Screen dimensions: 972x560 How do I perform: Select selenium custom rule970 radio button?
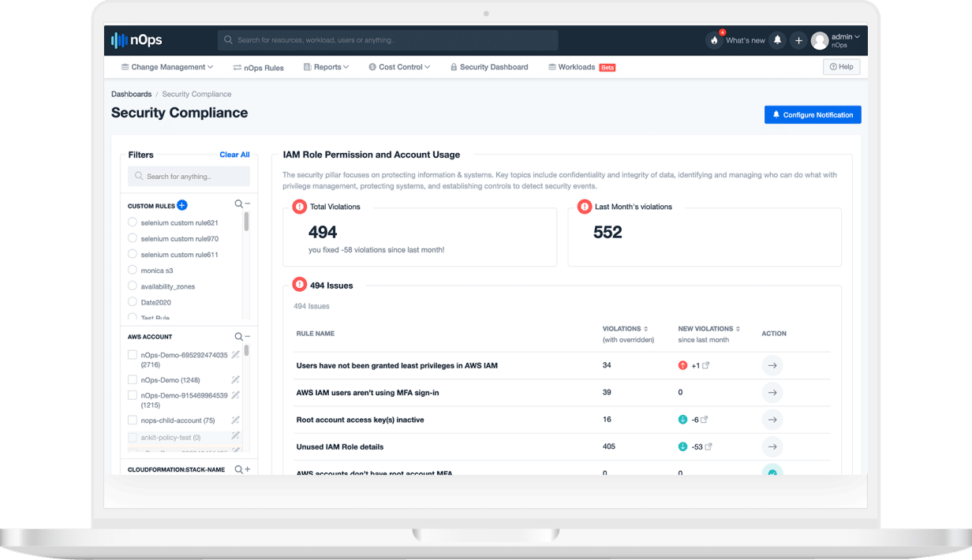tap(133, 238)
